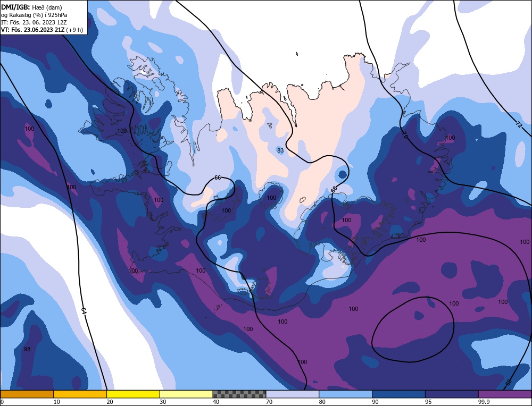Viewport: 532px width, 406px height.
Task: Click the dark indigo 95–99.9 legend swatch
Action: (x=452, y=394)
